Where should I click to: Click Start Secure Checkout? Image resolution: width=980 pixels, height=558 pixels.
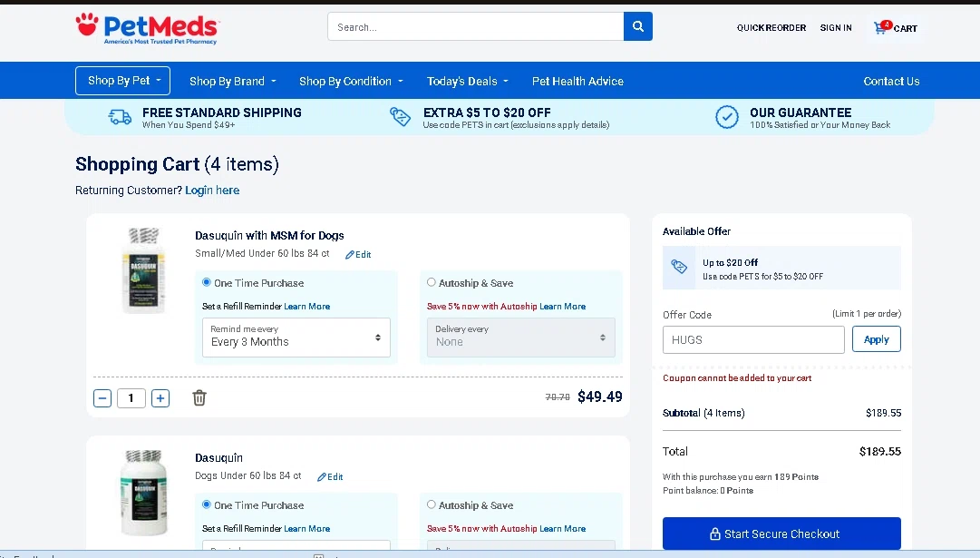781,534
